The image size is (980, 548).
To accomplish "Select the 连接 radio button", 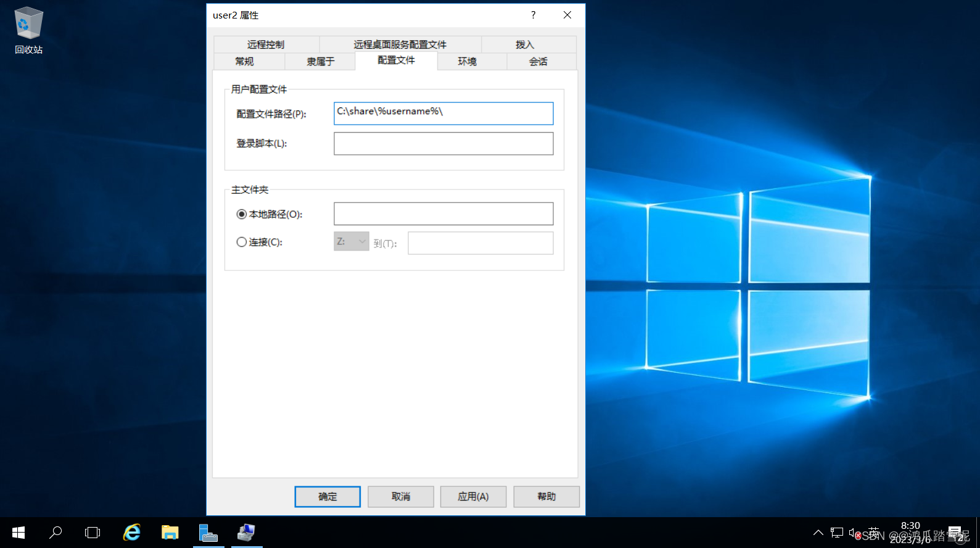I will point(242,242).
